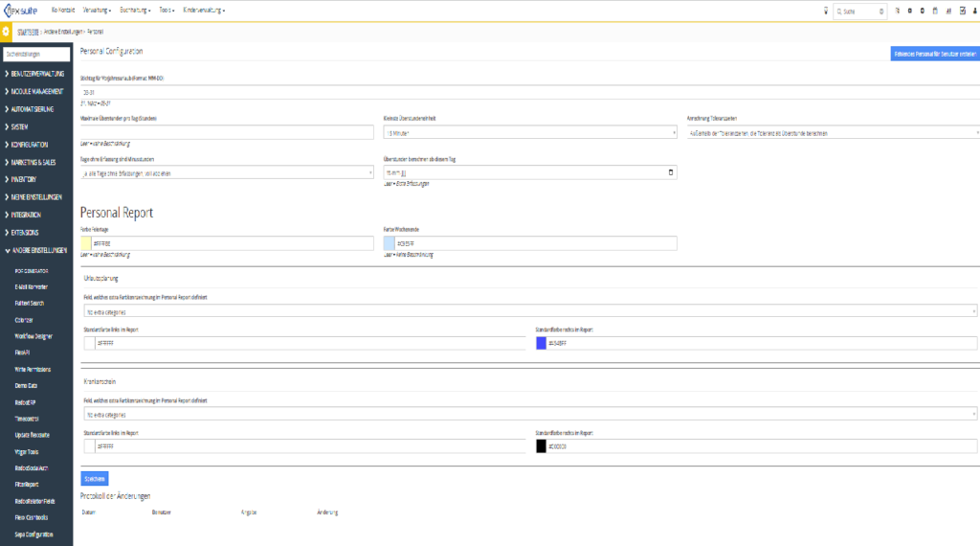Open Tage ohne Erfassung dropdown

227,173
